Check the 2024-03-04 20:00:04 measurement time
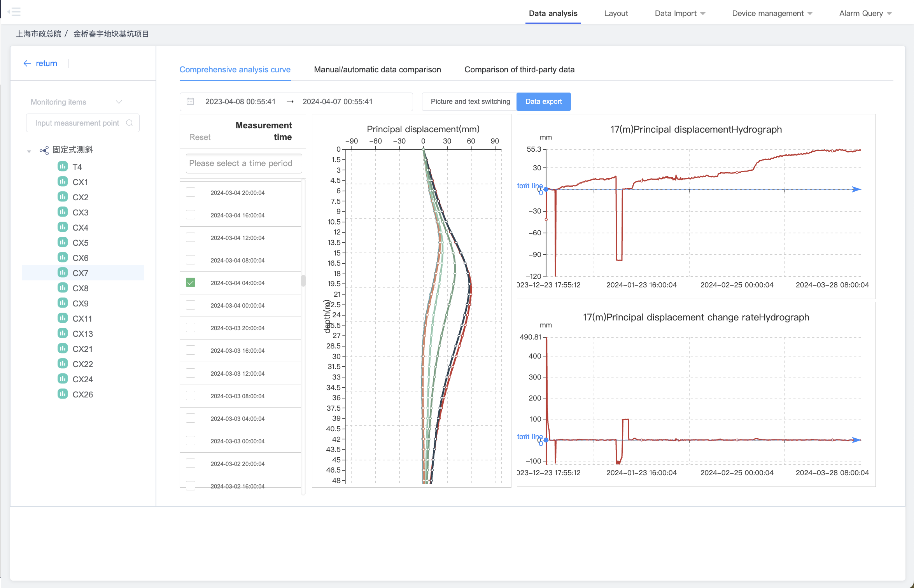The width and height of the screenshot is (914, 588). [191, 192]
